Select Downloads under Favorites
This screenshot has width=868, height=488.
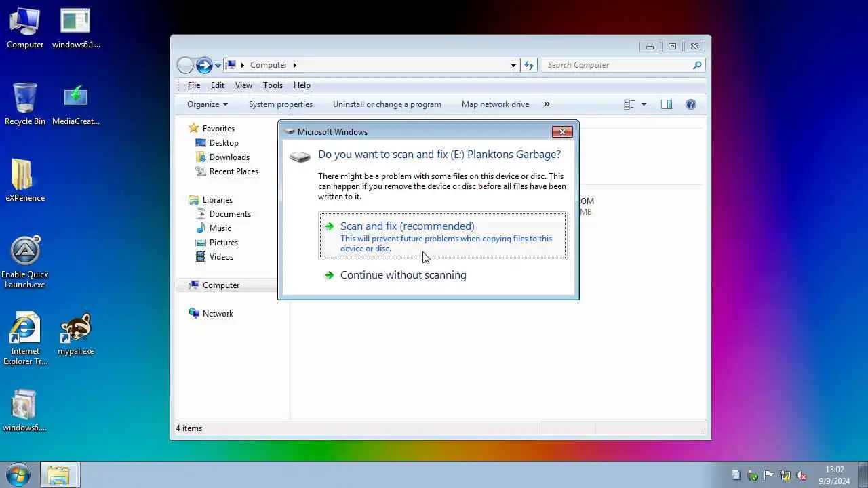click(x=229, y=157)
